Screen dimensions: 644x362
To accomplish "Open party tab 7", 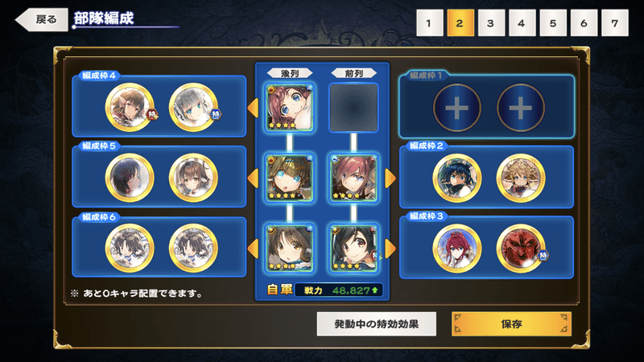I will pyautogui.click(x=615, y=23).
